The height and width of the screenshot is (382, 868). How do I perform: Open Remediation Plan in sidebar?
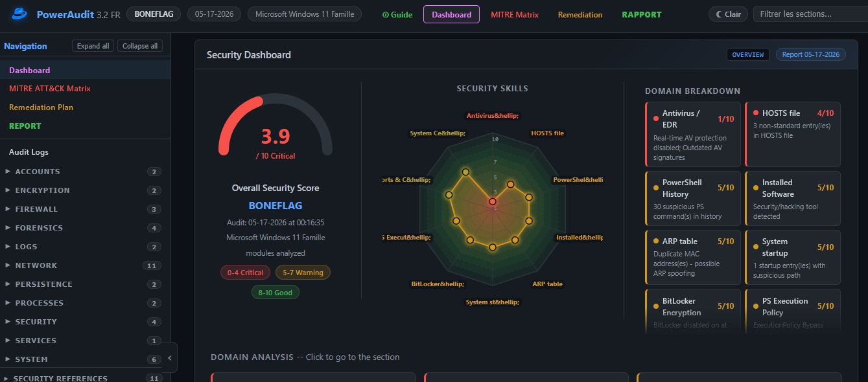[x=85, y=107]
